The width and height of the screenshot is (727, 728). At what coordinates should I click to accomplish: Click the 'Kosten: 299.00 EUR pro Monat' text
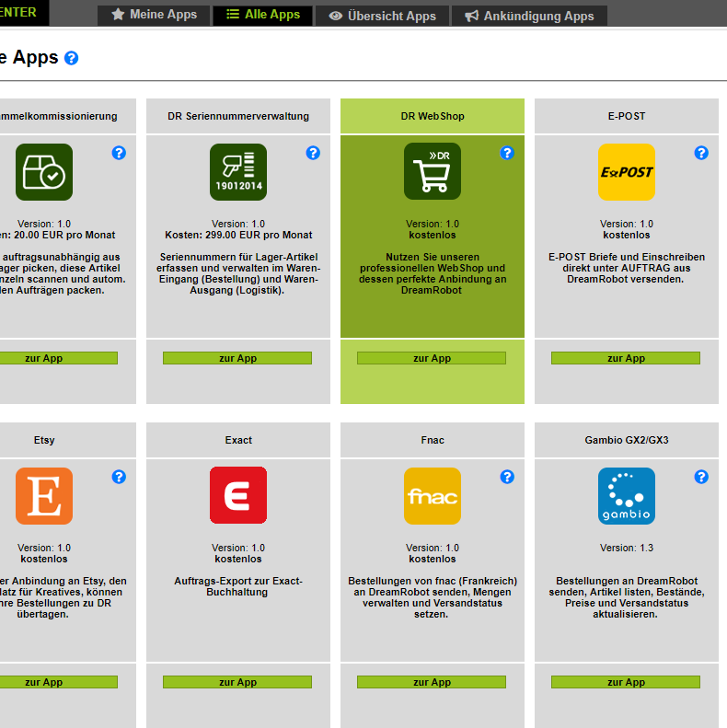pos(238,235)
